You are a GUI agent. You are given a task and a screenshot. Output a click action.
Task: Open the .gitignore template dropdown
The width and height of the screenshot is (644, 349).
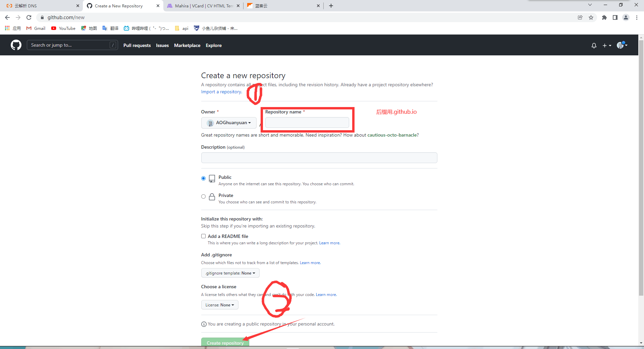click(x=230, y=273)
